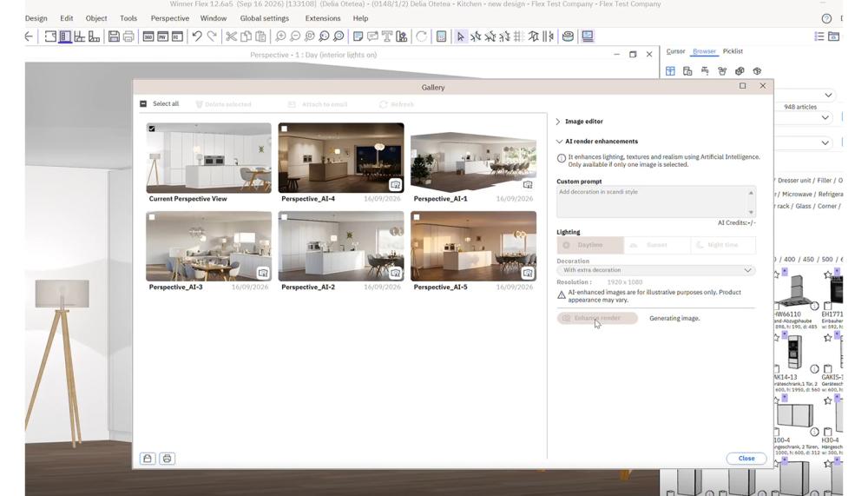This screenshot has width=868, height=496.
Task: Open the Perspective menu
Action: pyautogui.click(x=170, y=18)
